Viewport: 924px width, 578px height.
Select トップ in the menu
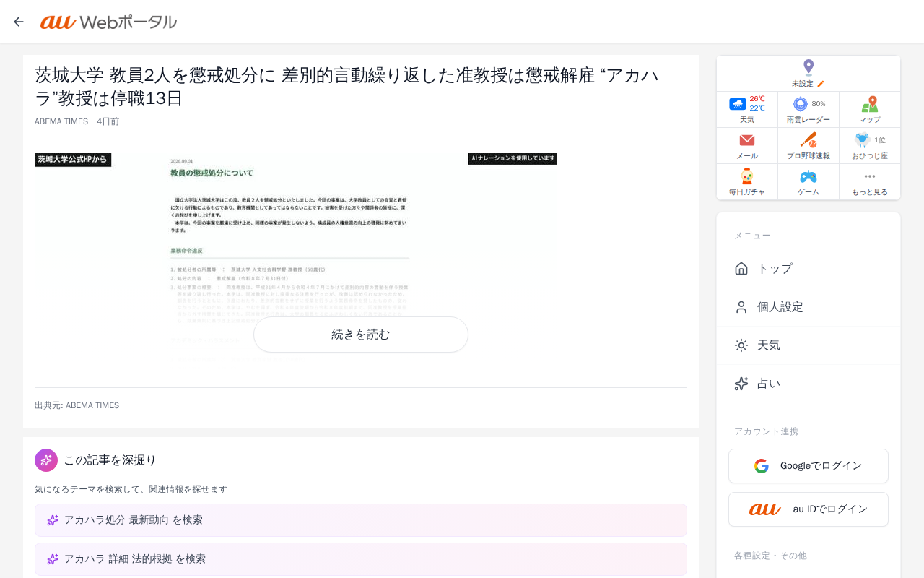coord(808,269)
